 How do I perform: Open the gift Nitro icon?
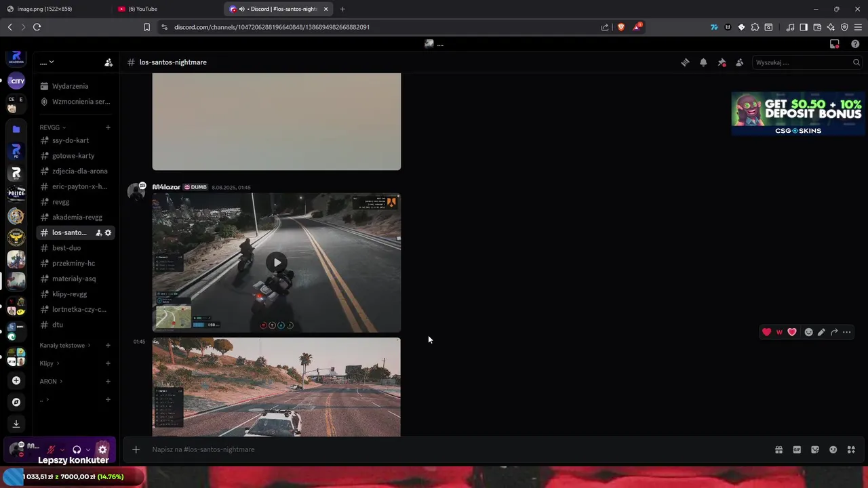point(778,449)
